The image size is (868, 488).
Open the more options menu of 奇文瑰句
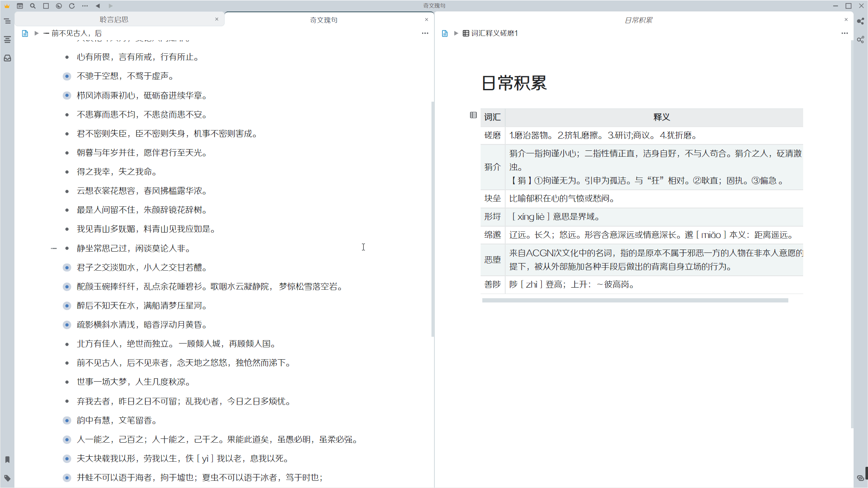click(x=425, y=33)
